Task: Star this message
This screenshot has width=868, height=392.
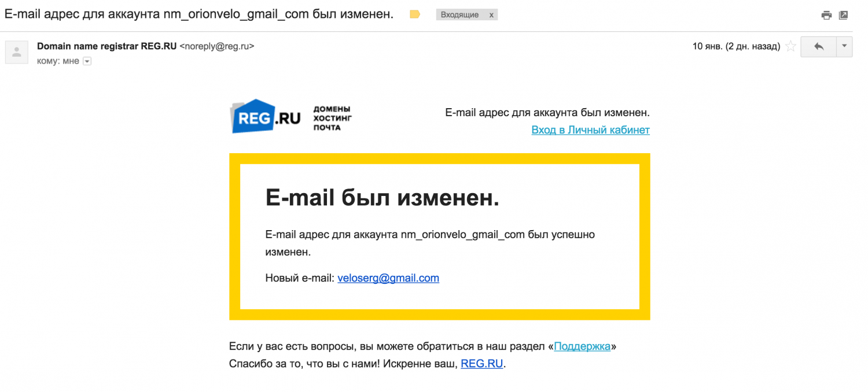Action: point(790,47)
